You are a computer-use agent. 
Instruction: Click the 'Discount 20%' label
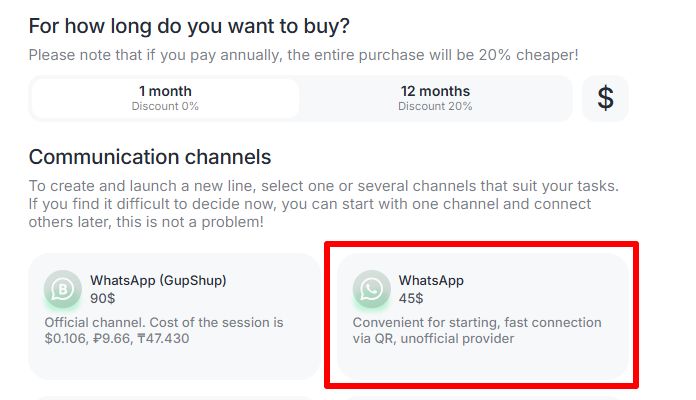[x=435, y=106]
